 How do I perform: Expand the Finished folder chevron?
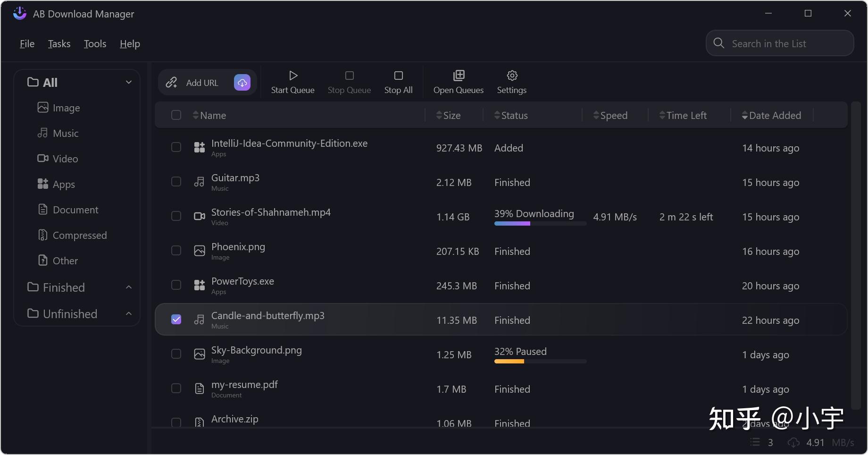pyautogui.click(x=128, y=287)
